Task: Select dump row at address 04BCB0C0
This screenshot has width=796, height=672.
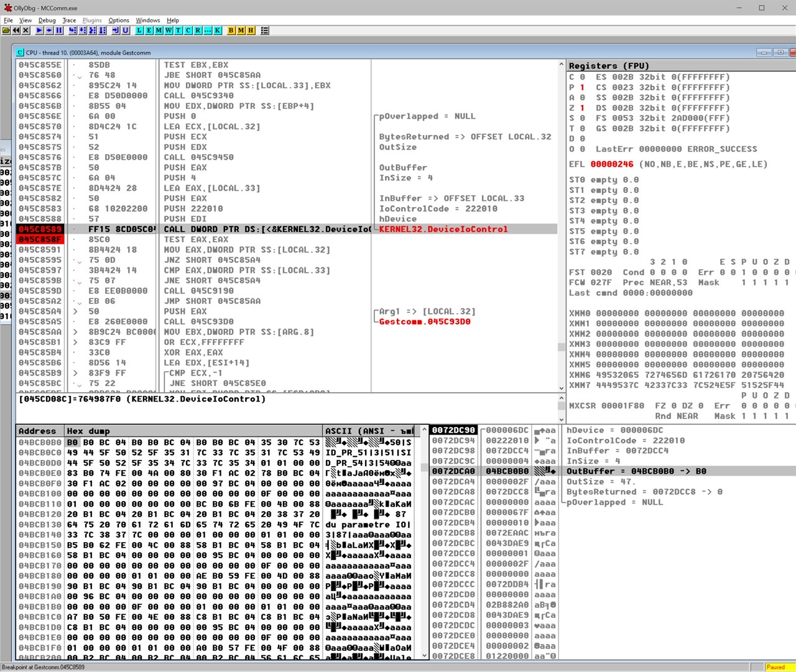Action: point(215,453)
